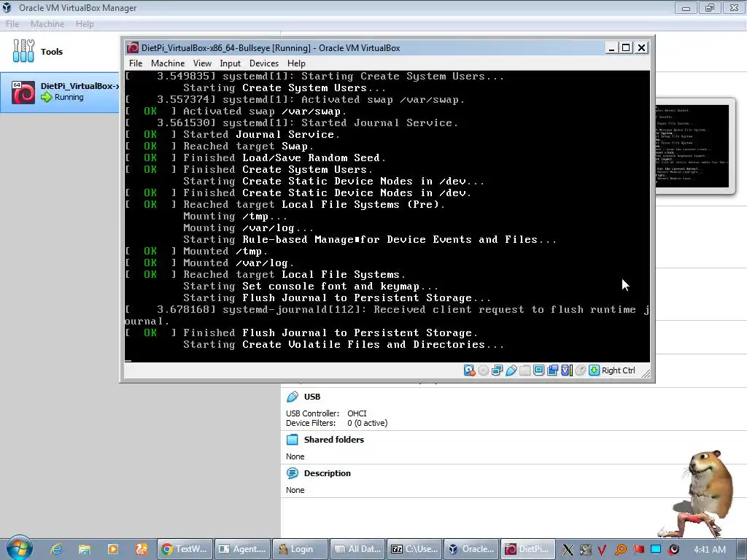Switch to the 7-Zip C:\Use... taskbar button
The height and width of the screenshot is (560, 747).
pos(414,549)
